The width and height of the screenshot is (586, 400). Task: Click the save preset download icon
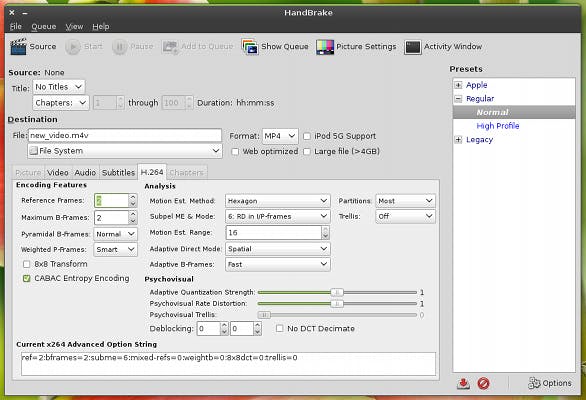point(463,383)
